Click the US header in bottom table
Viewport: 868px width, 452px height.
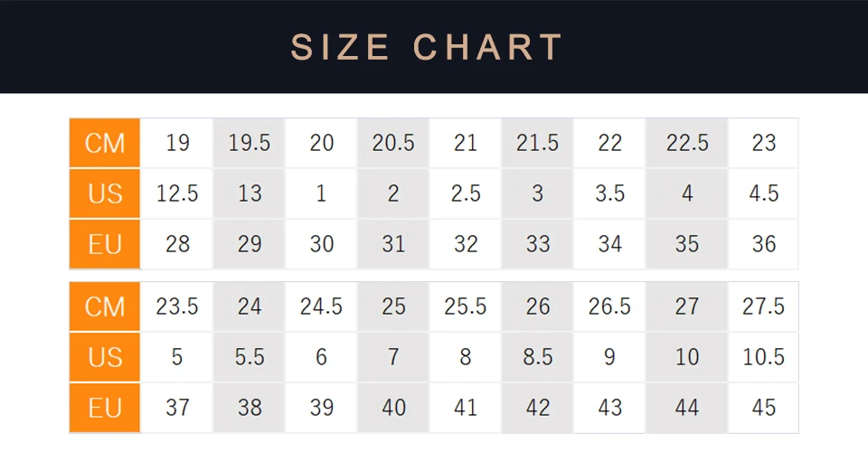(105, 357)
